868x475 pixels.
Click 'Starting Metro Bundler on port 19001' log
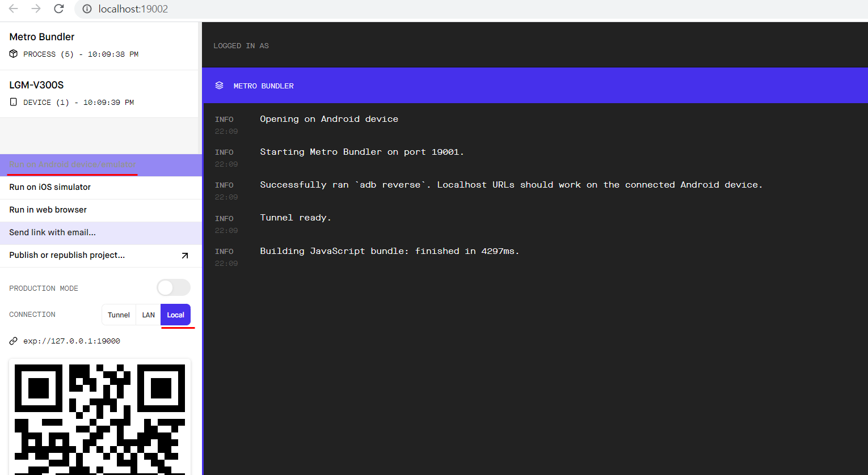click(362, 152)
